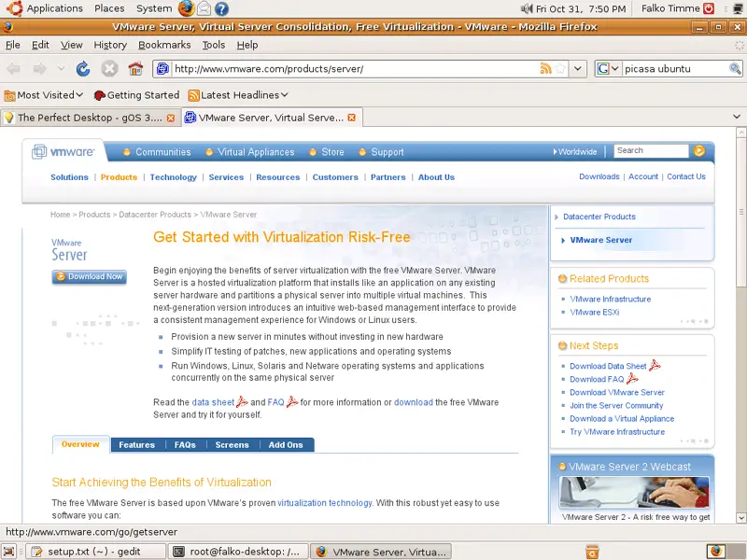Click the picasa ubuntu search box
The image size is (747, 560).
(x=674, y=68)
